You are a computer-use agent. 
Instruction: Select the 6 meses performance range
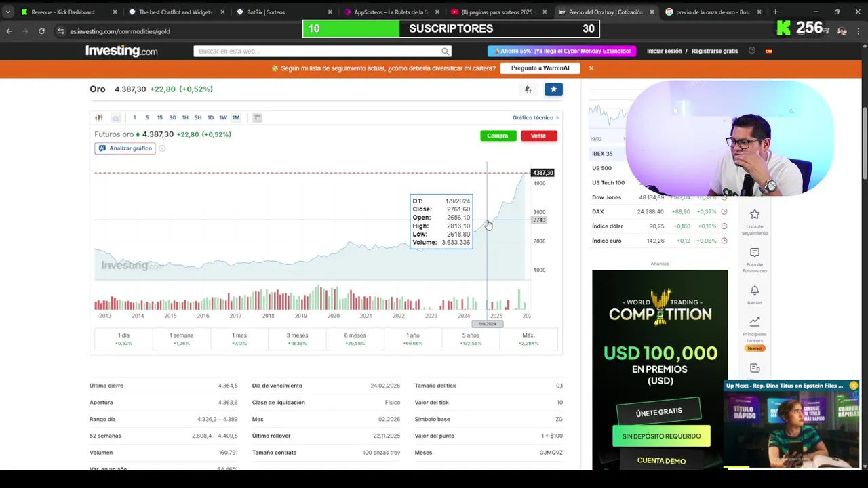pyautogui.click(x=355, y=339)
